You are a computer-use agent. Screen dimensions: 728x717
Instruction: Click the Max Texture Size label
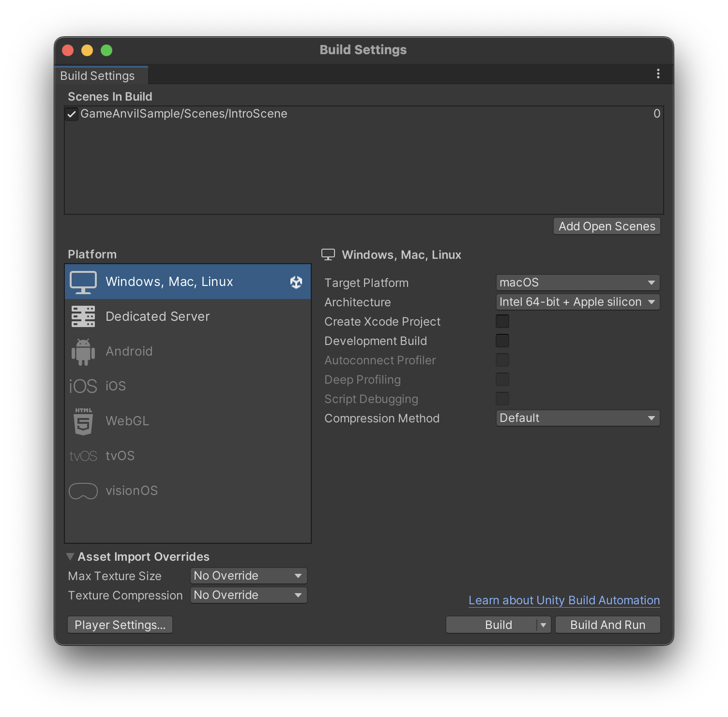115,576
